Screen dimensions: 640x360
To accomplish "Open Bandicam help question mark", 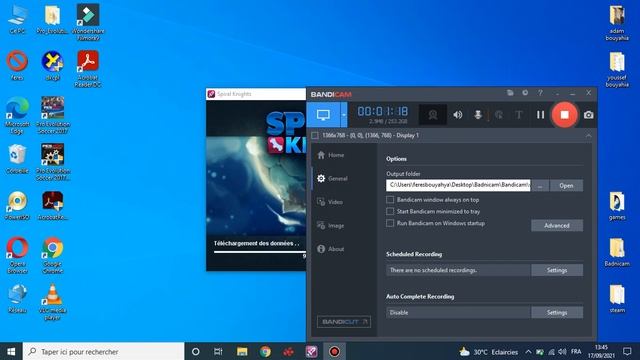I will (x=540, y=93).
